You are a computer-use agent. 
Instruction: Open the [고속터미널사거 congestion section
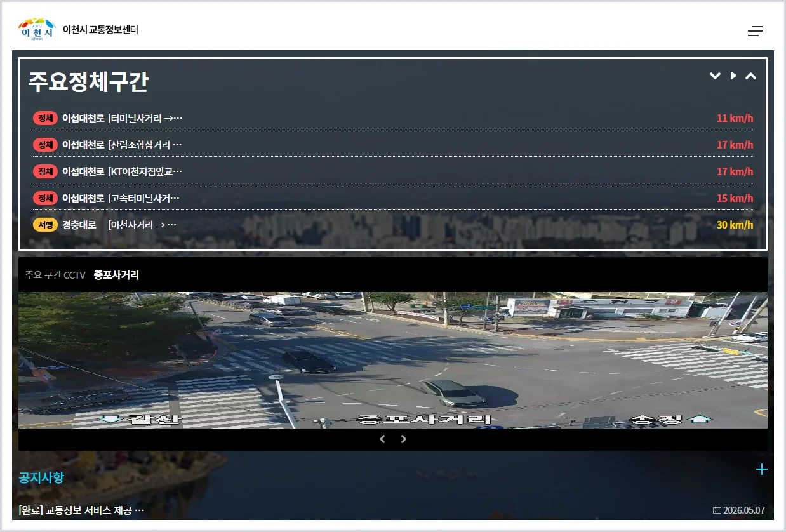tap(143, 198)
